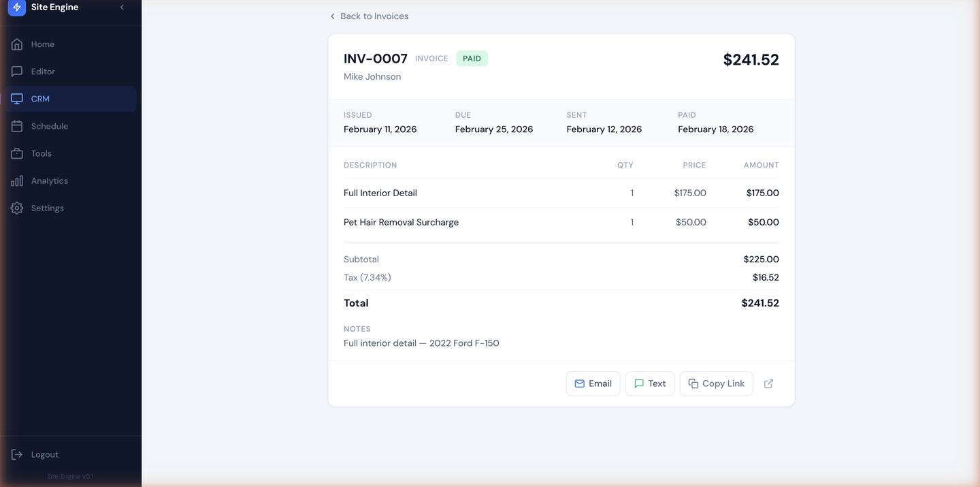Collapse the sidebar using the chevron

[122, 7]
